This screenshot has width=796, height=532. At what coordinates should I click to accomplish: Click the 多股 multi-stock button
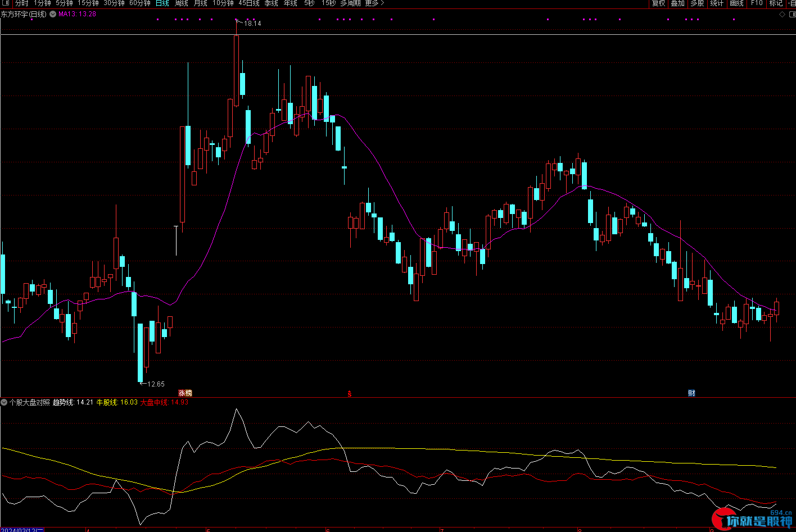coord(698,3)
